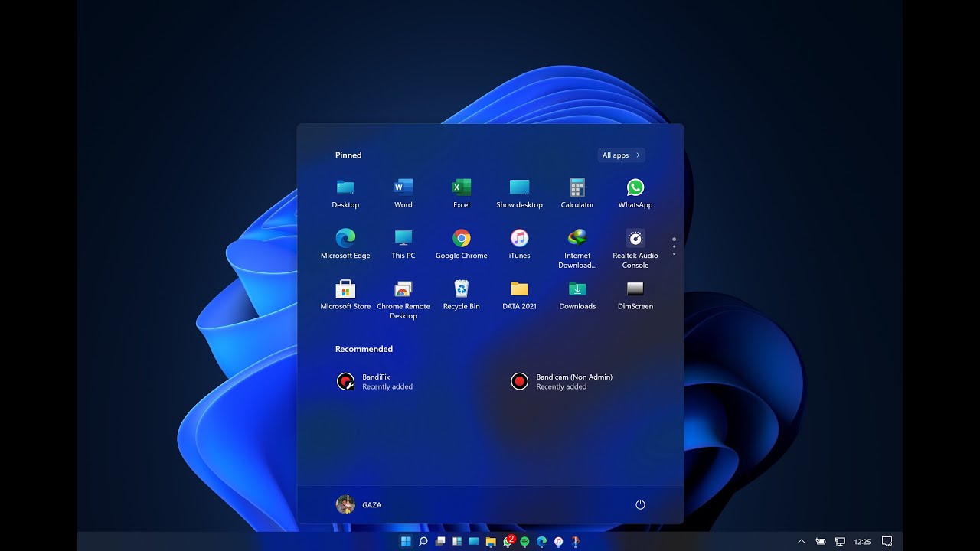Open Realtek Audio Console
The width and height of the screenshot is (980, 551).
(x=635, y=249)
